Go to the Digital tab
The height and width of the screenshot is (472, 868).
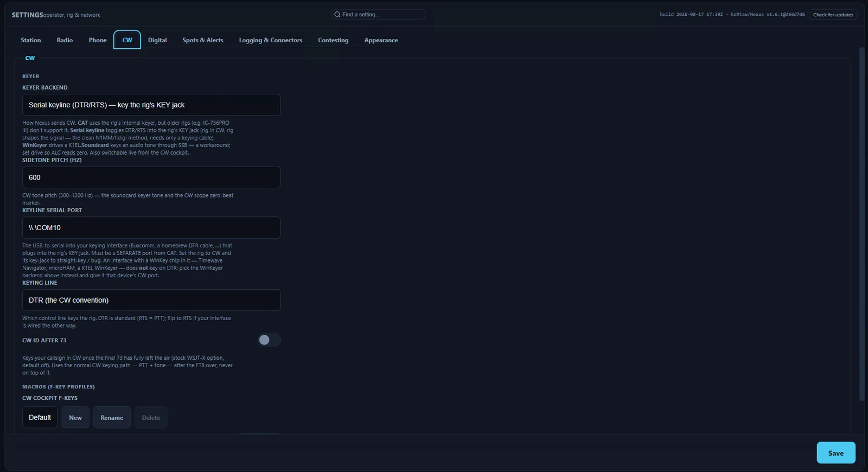pyautogui.click(x=157, y=40)
